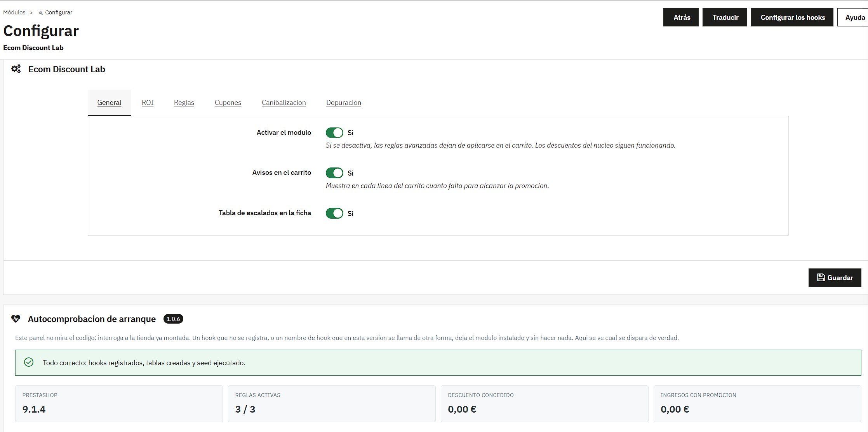Screen dimensions: 868x432
Task: Click the PrestaShop version value 9.1.4
Action: pos(34,409)
